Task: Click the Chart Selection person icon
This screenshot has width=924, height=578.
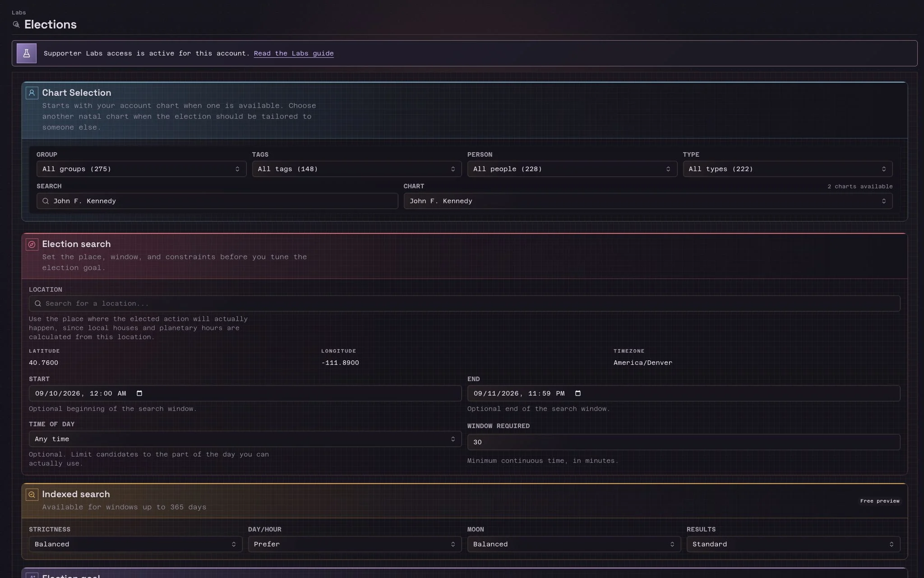Action: point(32,93)
